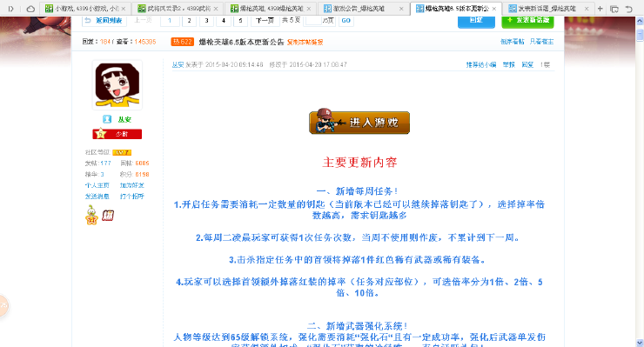Close the 武将风云录2 tab
Image resolution: width=644 pixels, height=347 pixels.
click(216, 9)
